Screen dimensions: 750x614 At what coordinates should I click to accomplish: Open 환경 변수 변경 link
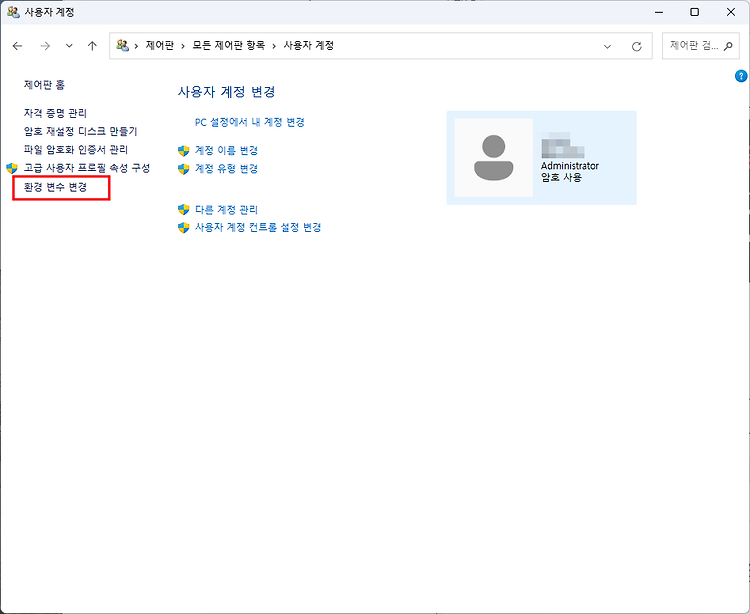(x=55, y=187)
